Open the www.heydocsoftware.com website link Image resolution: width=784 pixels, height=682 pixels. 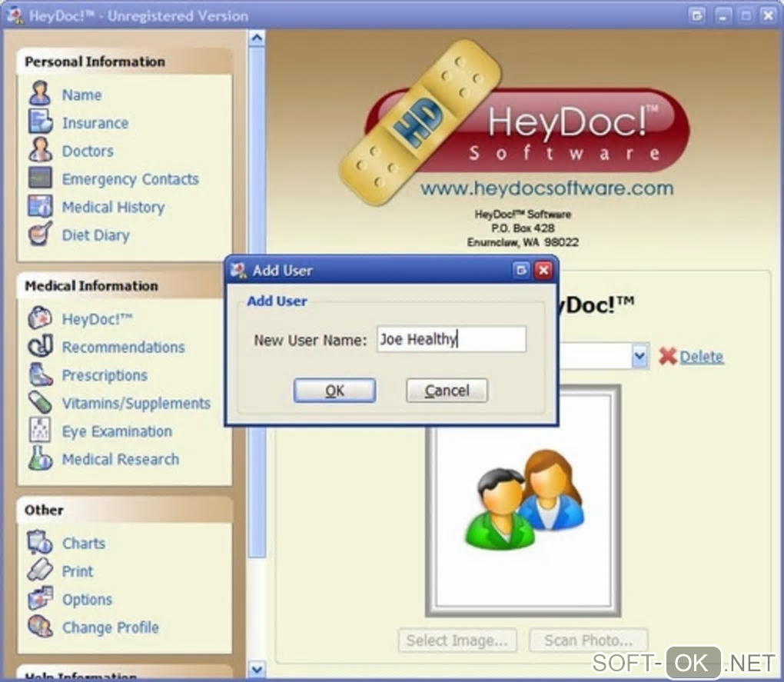pyautogui.click(x=546, y=188)
